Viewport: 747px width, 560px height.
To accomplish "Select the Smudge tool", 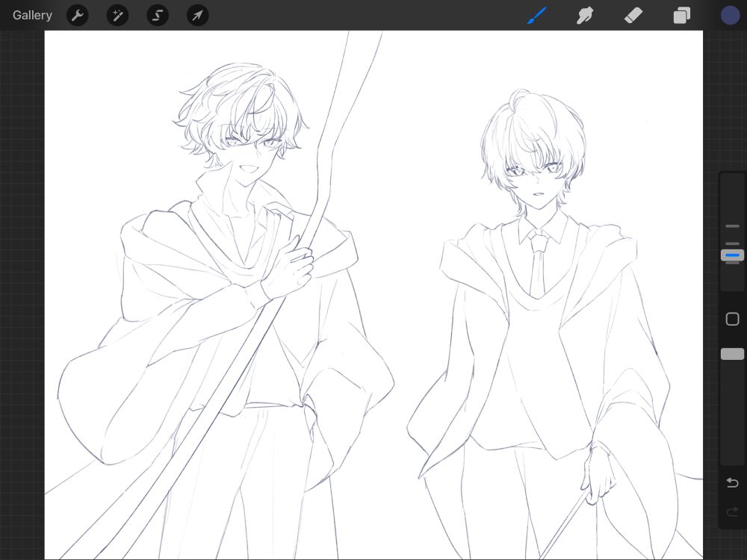I will pos(585,15).
